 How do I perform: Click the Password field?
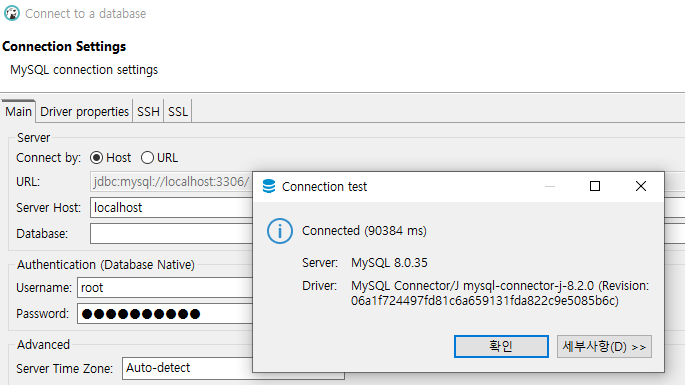click(165, 313)
